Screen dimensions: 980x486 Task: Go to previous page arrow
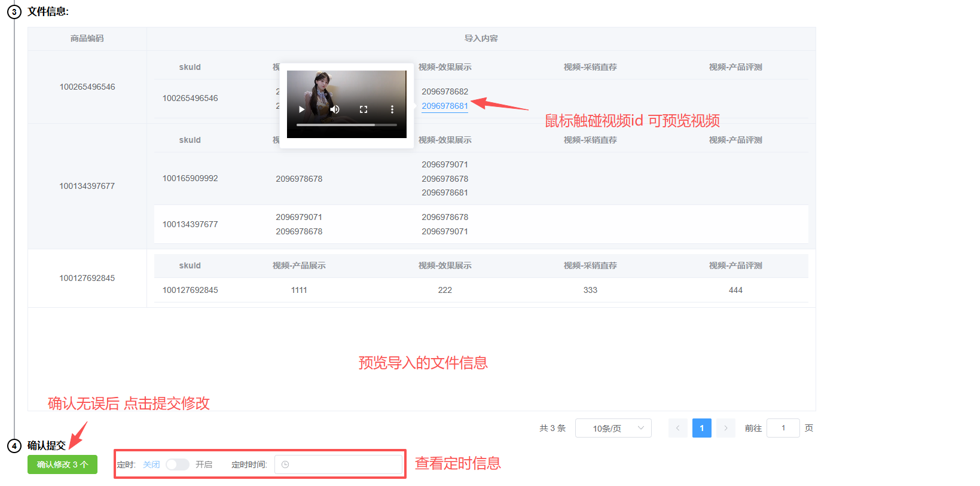point(677,428)
